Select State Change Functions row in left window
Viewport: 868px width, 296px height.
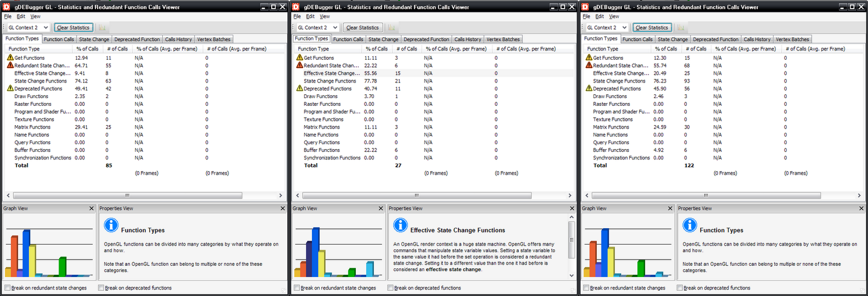click(x=144, y=81)
